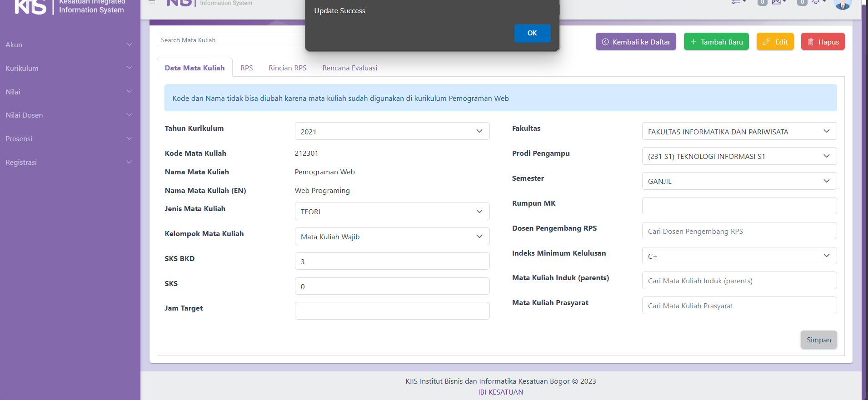Open the Tahun Kurikulum dropdown
Screen dimensions: 868x400
point(392,132)
